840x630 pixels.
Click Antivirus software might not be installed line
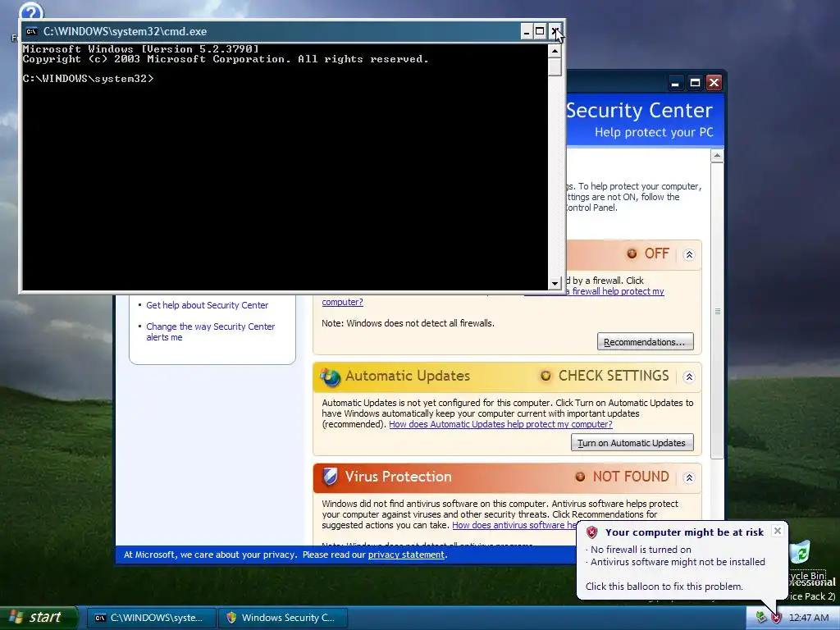coord(678,561)
